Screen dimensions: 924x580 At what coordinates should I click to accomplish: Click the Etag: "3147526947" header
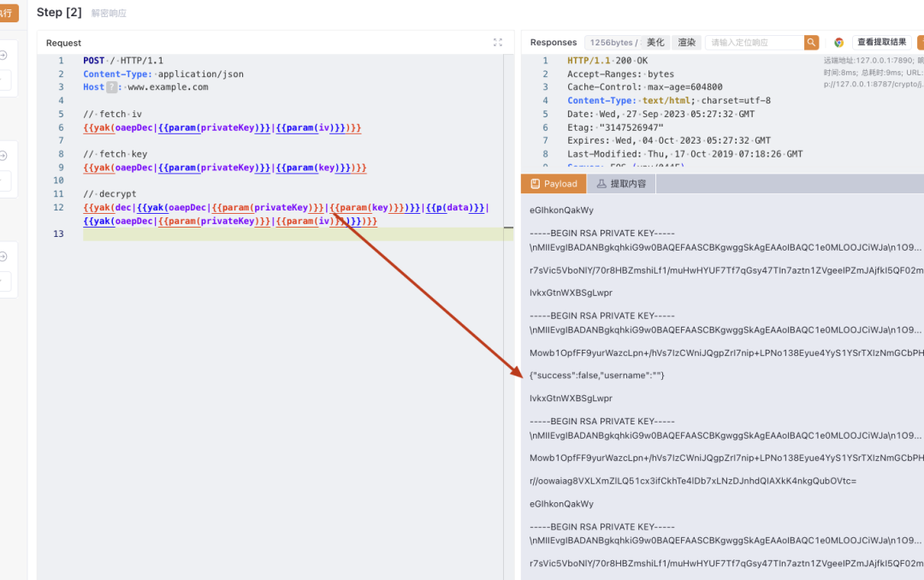[615, 128]
